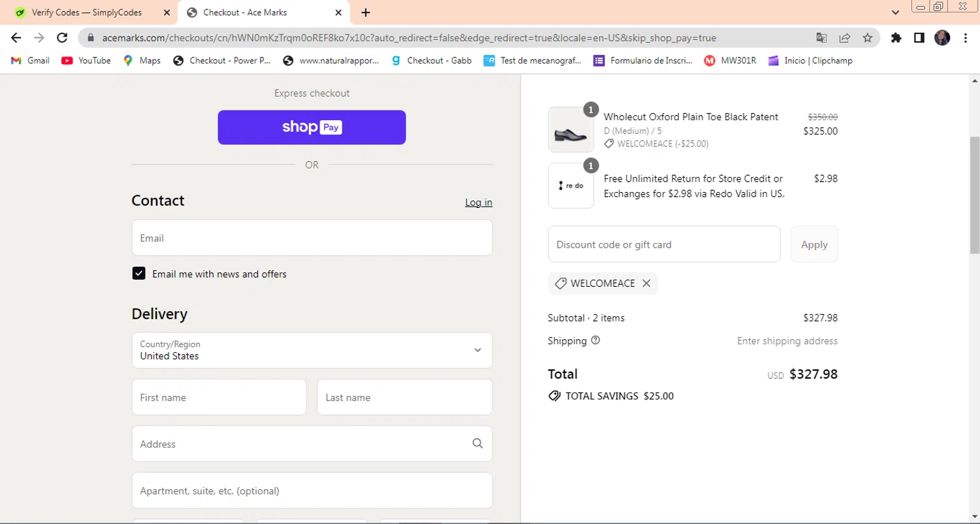Focus the Email input field
The height and width of the screenshot is (524, 980).
(x=312, y=238)
